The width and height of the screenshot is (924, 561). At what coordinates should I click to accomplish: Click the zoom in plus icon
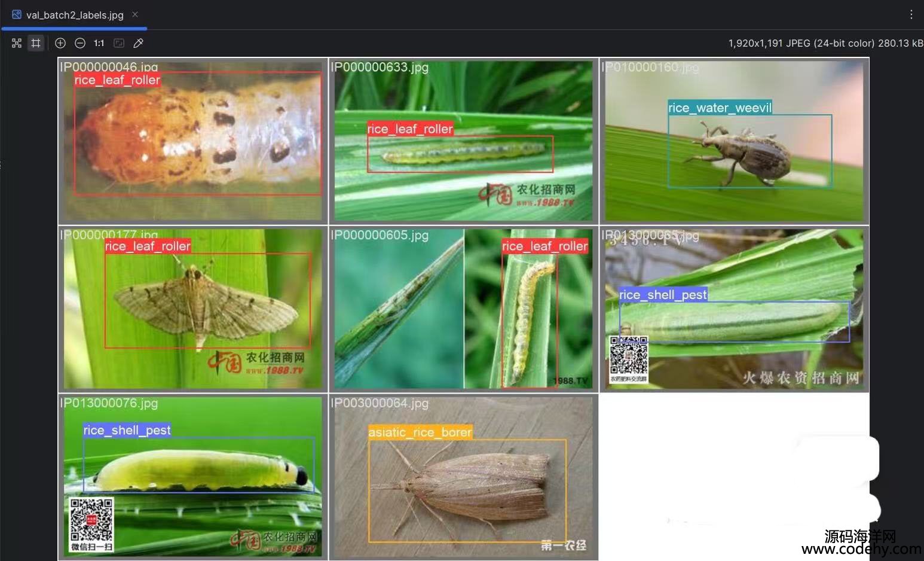(60, 43)
